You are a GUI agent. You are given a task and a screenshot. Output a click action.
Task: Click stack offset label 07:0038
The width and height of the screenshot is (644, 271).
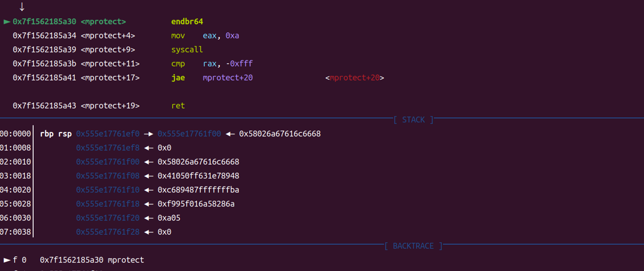coord(16,232)
